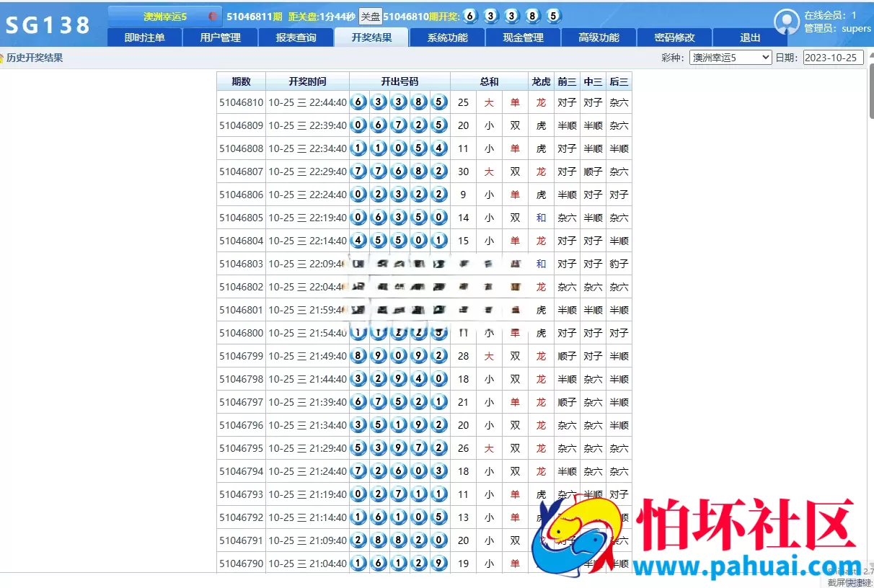The width and height of the screenshot is (874, 588).
Task: Click the user avatar icon
Action: [787, 22]
